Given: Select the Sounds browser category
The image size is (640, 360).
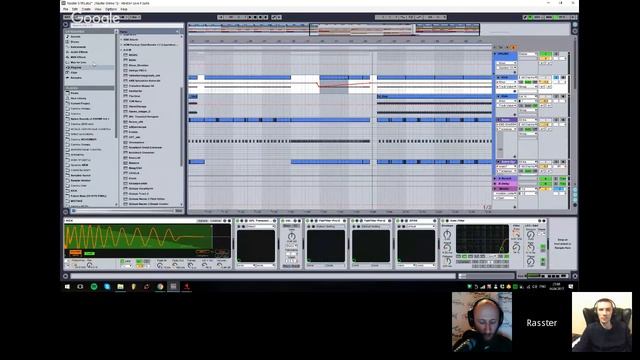Looking at the screenshot, I should click(76, 37).
